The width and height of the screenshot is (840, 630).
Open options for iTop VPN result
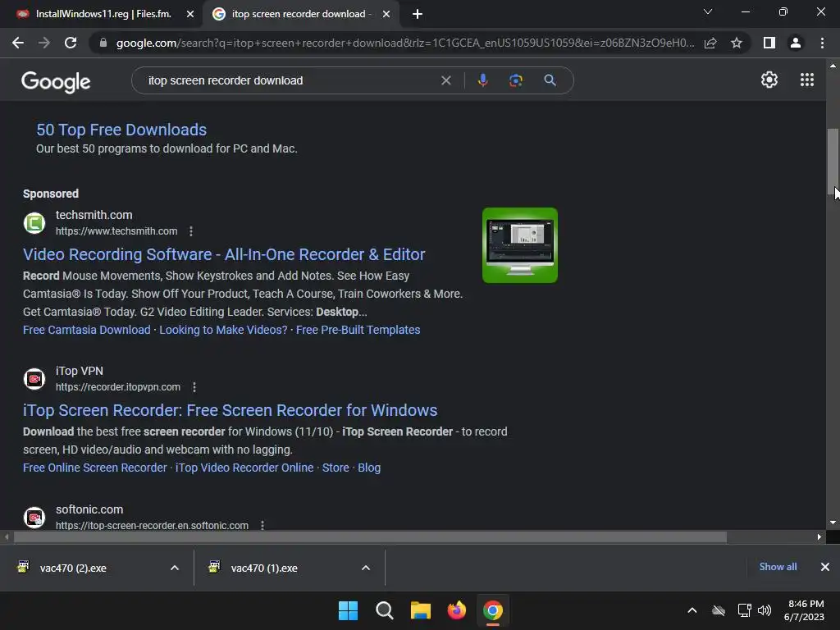[x=194, y=387]
